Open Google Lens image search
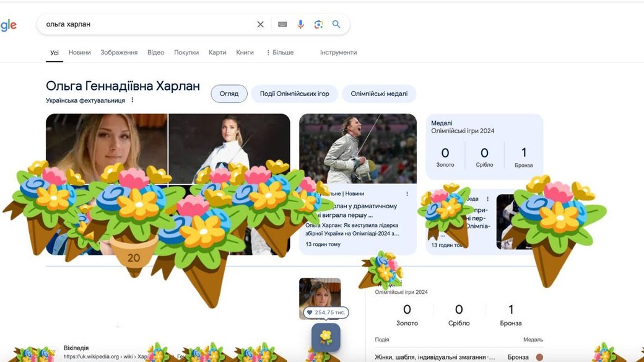This screenshot has width=644, height=362. pos(318,24)
